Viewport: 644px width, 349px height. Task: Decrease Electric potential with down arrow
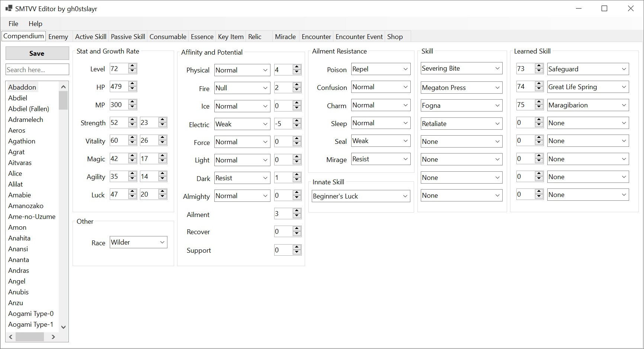point(297,127)
